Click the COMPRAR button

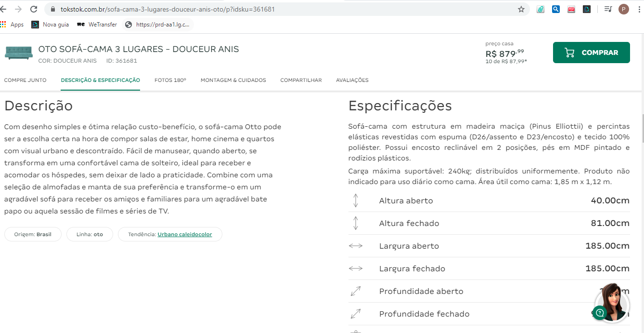pyautogui.click(x=591, y=53)
